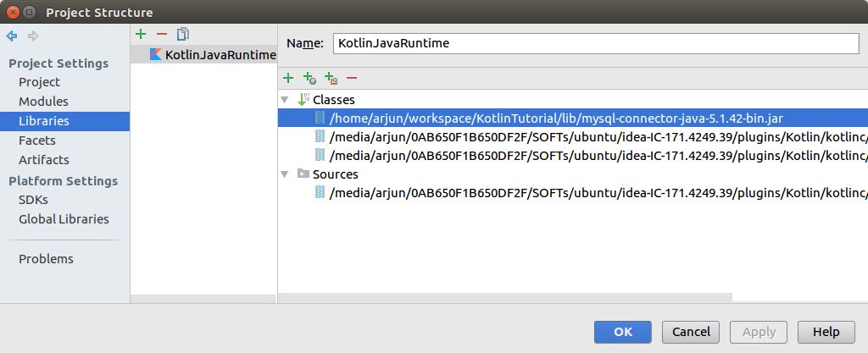Click the forward navigation arrow

pyautogui.click(x=33, y=36)
